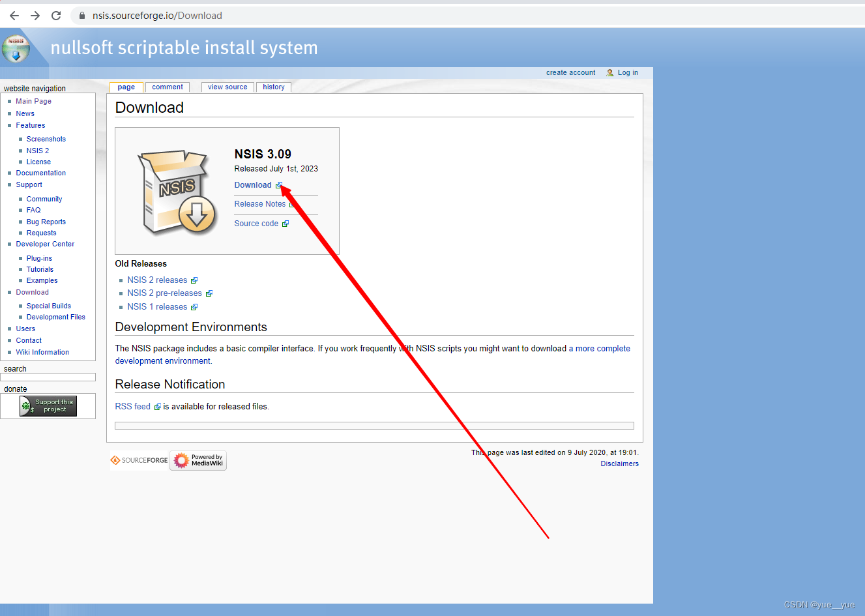Open Download in the sidebar navigation
Image resolution: width=865 pixels, height=616 pixels.
(x=33, y=293)
